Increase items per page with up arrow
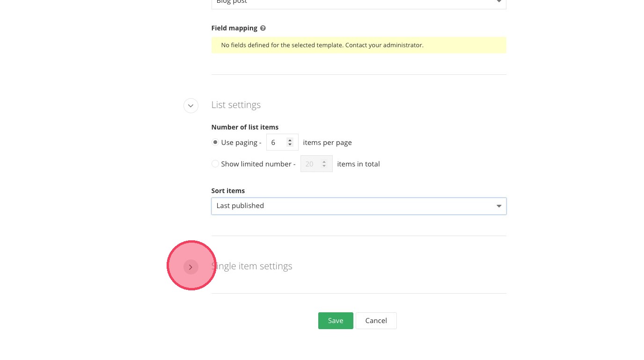The height and width of the screenshot is (360, 644). (290, 140)
